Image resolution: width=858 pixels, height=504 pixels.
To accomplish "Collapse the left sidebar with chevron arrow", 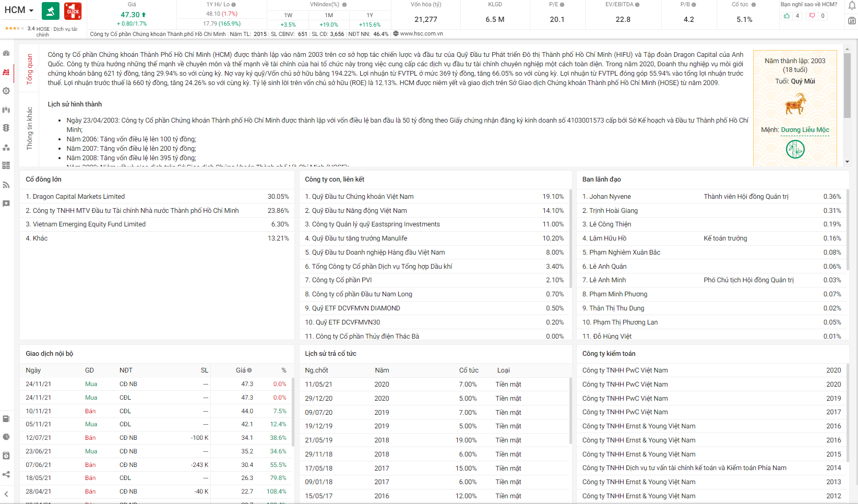I will 6,494.
